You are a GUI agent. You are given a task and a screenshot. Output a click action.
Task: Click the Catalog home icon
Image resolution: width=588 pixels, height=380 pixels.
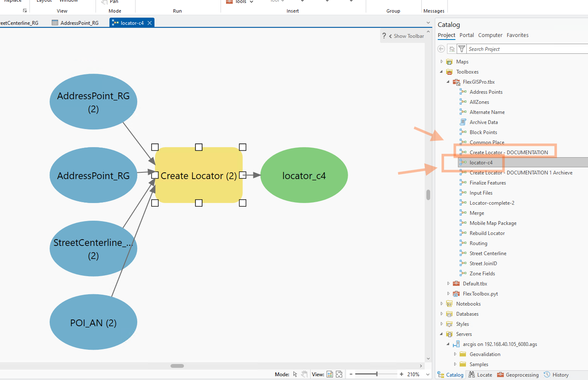point(452,49)
